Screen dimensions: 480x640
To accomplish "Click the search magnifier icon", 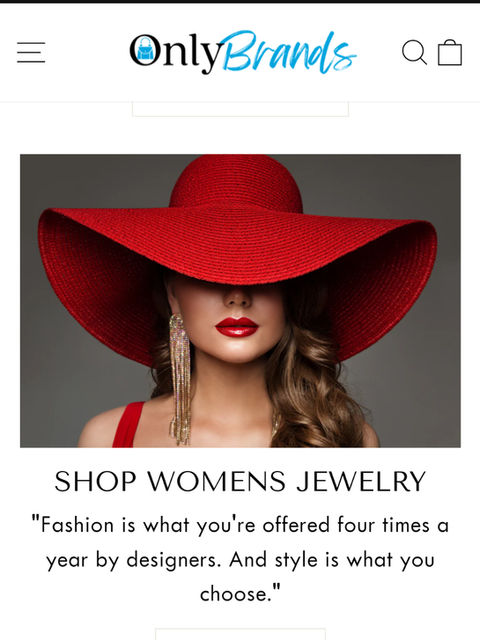I will point(414,52).
